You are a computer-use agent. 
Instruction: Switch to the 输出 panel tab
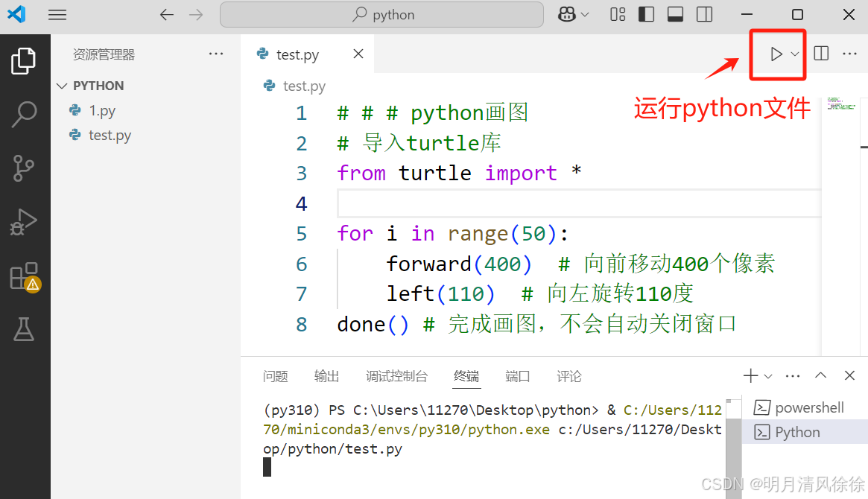point(326,377)
